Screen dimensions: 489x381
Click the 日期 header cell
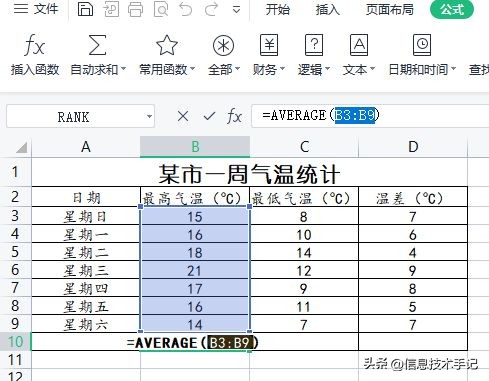[86, 198]
